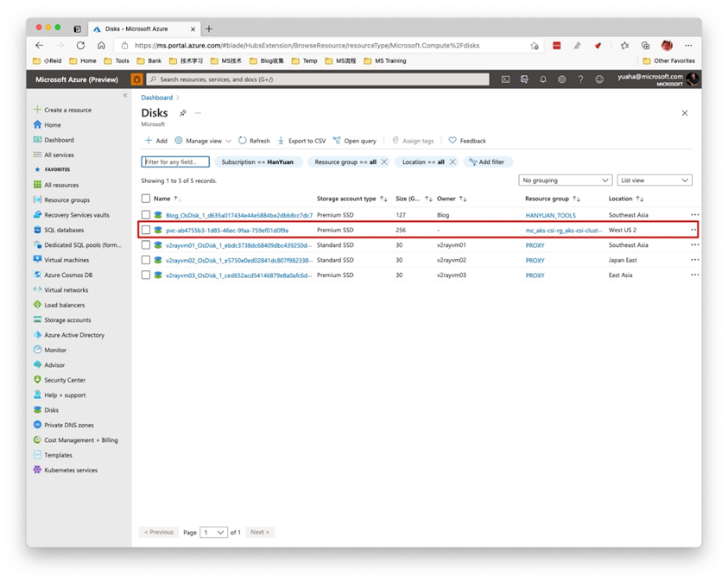Send feedback via smiley icon in header
728x582 pixels.
pos(599,79)
